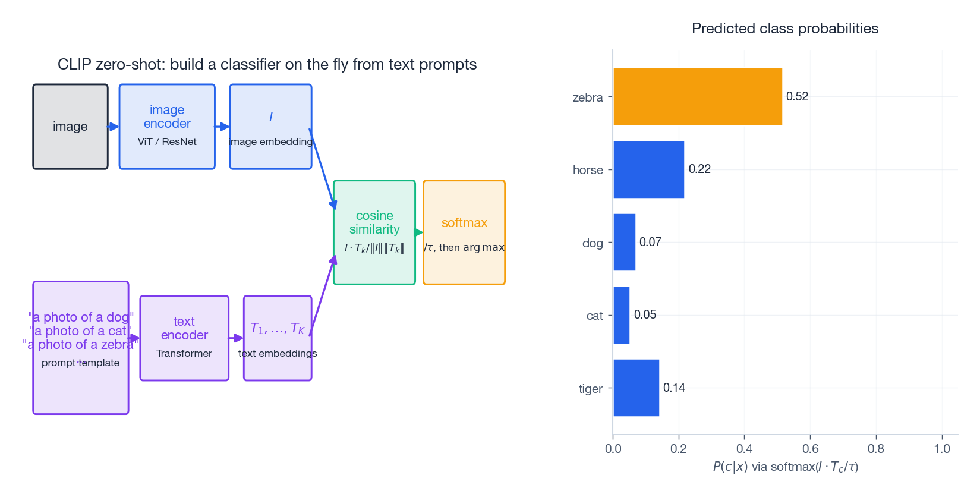Click the blue horse probability bar
This screenshot has height=497, width=980.
[648, 169]
